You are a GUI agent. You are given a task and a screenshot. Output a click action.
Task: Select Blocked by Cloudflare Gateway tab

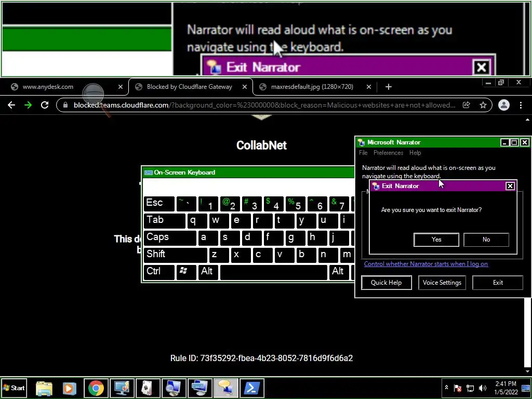(190, 87)
